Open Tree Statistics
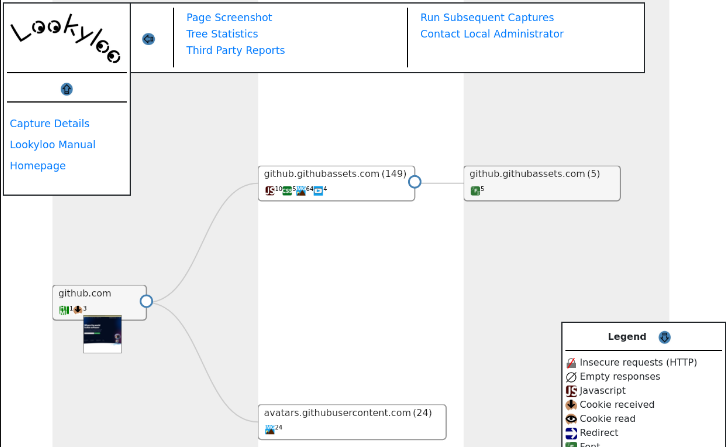726x447 pixels. pos(222,34)
